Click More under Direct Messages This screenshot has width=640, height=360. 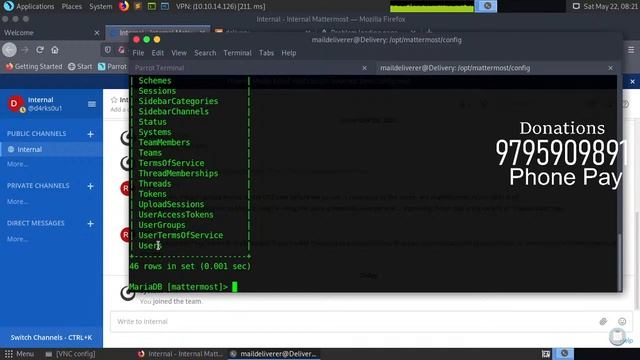coord(17,239)
